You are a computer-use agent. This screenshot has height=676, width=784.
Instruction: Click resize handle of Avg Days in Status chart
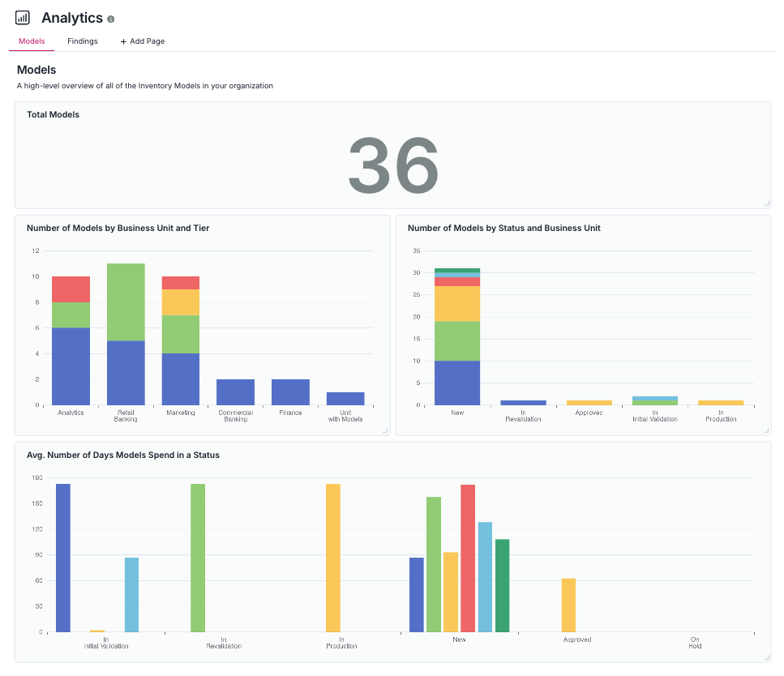[x=767, y=657]
